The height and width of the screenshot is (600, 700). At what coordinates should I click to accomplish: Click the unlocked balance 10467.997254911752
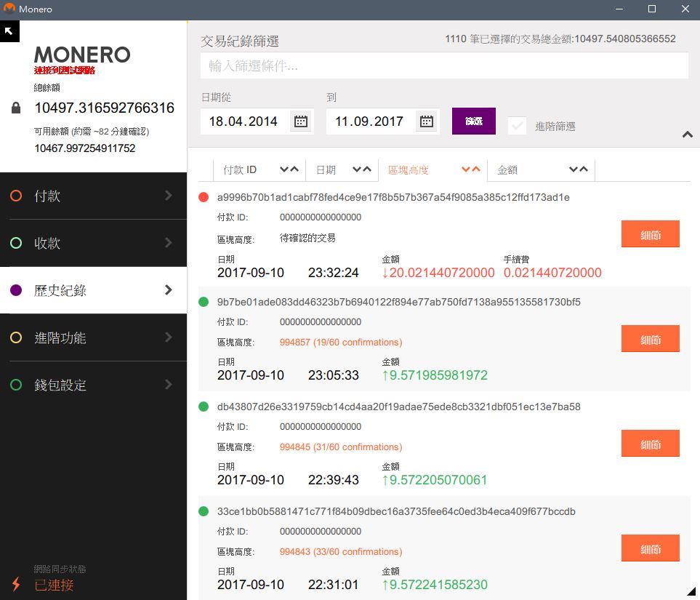click(x=85, y=148)
